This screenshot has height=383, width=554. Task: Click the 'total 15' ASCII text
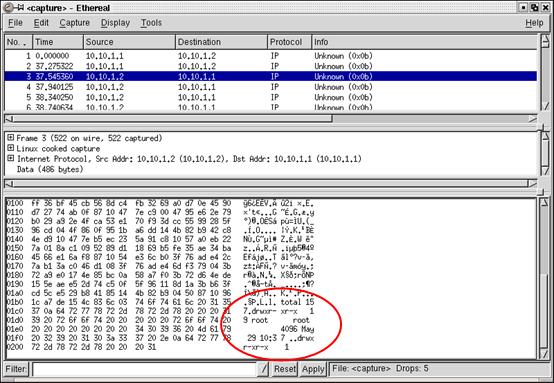coord(297,302)
